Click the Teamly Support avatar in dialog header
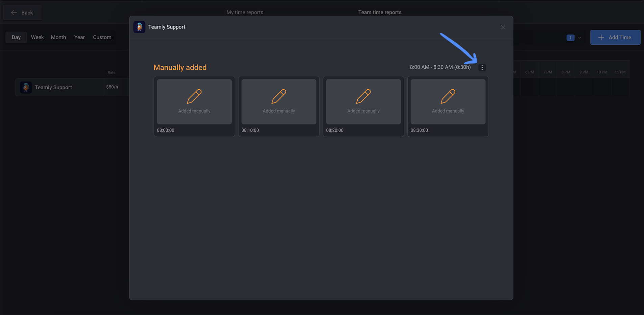 (139, 27)
